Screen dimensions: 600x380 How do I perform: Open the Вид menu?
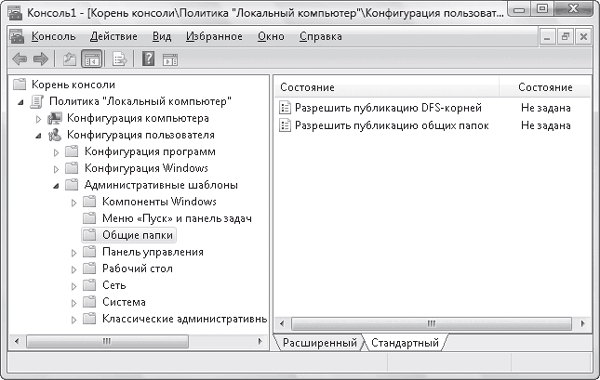pyautogui.click(x=161, y=36)
